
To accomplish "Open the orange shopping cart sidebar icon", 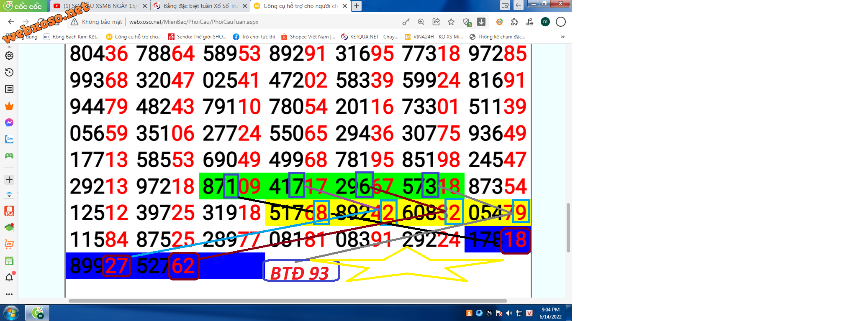I will coord(9,244).
